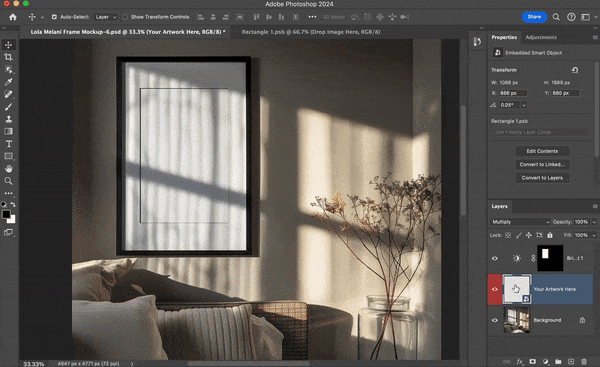Open the Search magnifier in top bar

[556, 17]
